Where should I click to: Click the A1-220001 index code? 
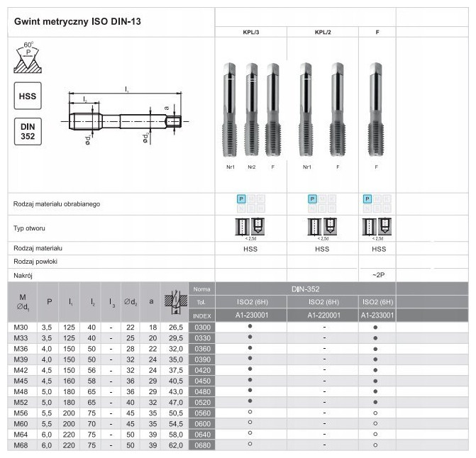click(323, 315)
